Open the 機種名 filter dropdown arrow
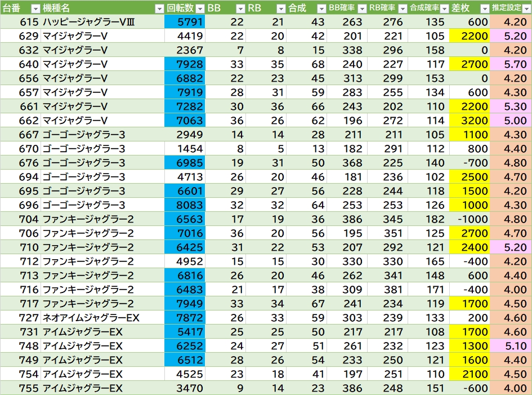This screenshot has width=532, height=395. point(158,8)
